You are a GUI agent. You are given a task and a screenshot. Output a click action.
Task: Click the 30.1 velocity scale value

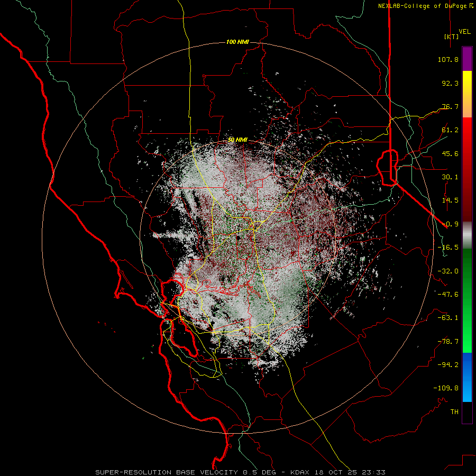point(450,177)
